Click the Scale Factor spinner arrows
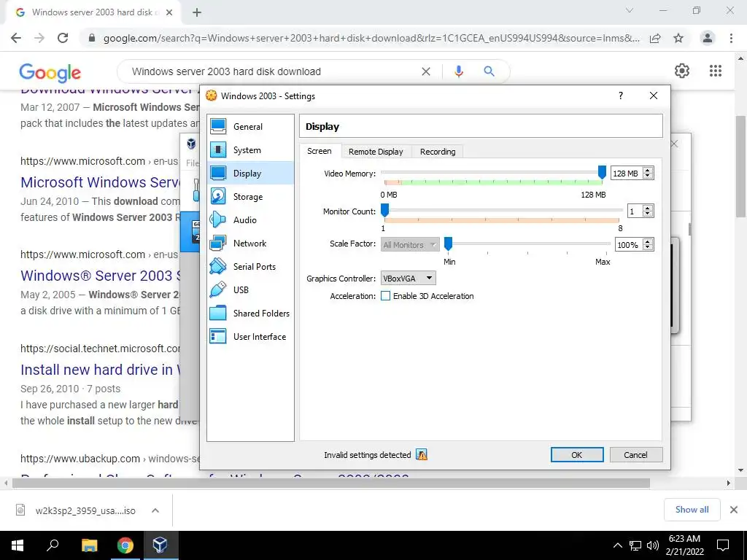 [x=648, y=245]
